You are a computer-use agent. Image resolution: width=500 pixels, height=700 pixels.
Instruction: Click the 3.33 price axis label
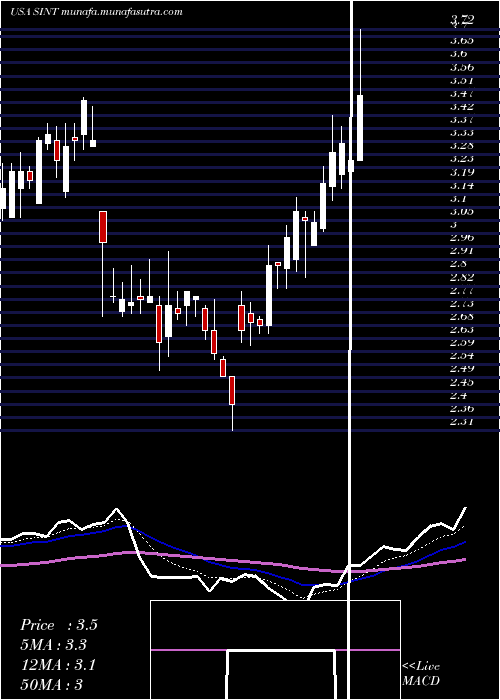pos(462,133)
